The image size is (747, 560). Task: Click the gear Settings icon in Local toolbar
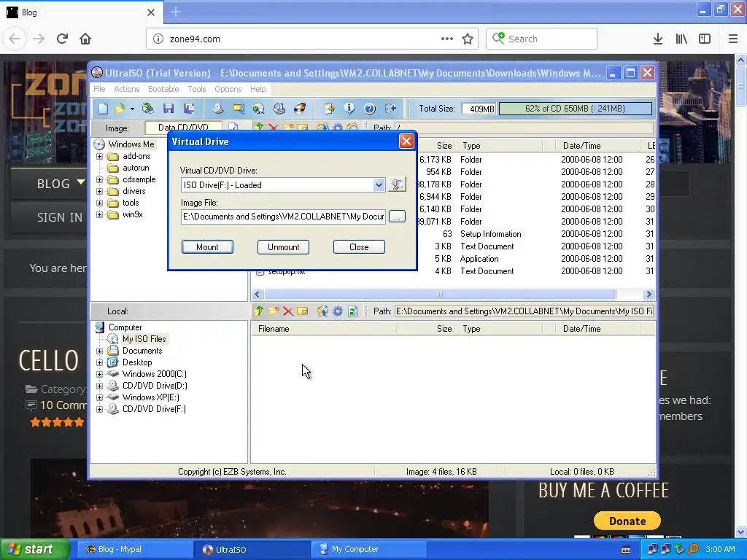pyautogui.click(x=338, y=311)
